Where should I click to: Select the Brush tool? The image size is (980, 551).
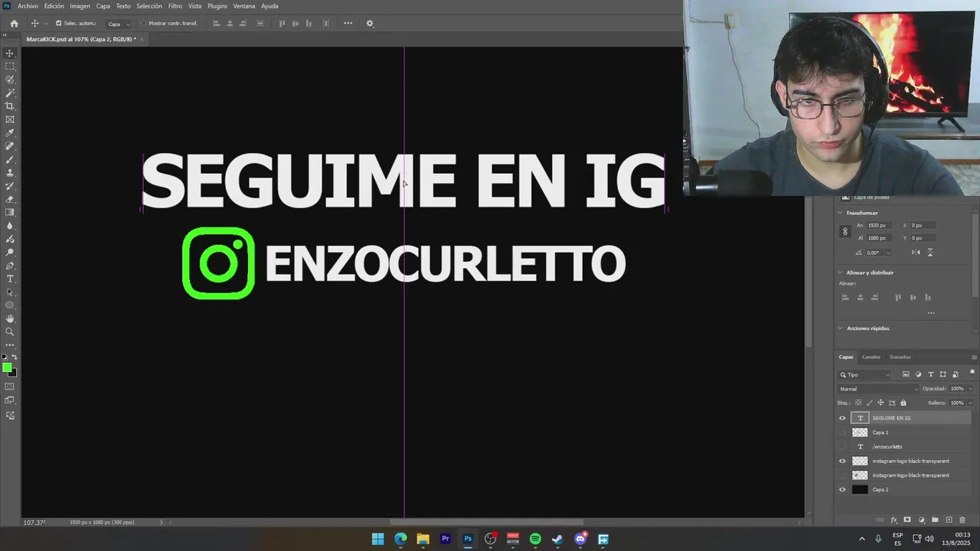click(10, 159)
